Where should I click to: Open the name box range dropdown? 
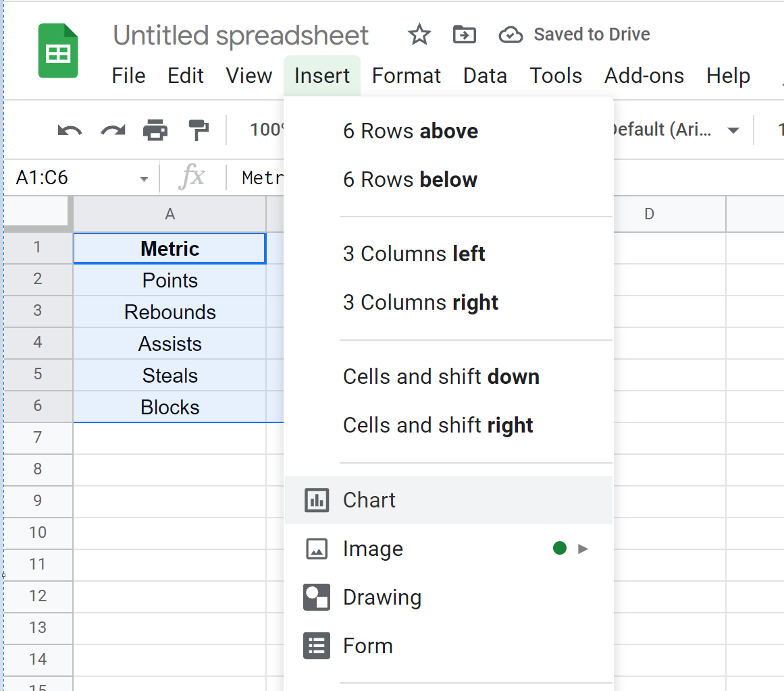tap(144, 179)
